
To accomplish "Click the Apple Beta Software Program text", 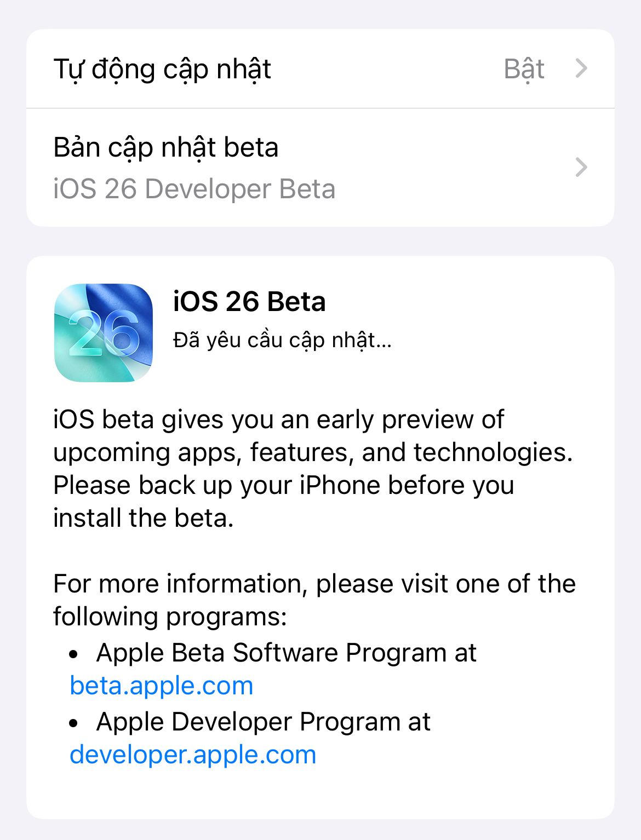I will pos(286,653).
